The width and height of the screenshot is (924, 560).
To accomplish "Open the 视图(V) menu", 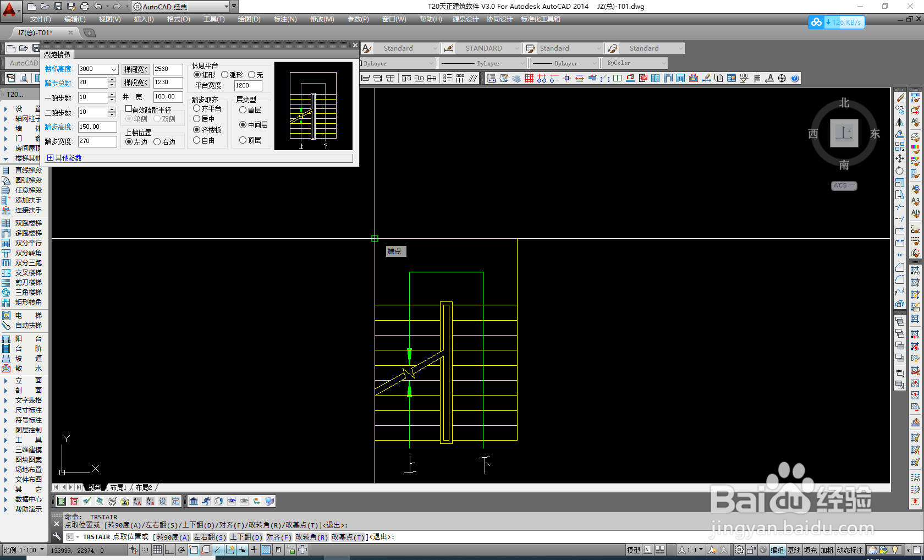I will pyautogui.click(x=109, y=19).
